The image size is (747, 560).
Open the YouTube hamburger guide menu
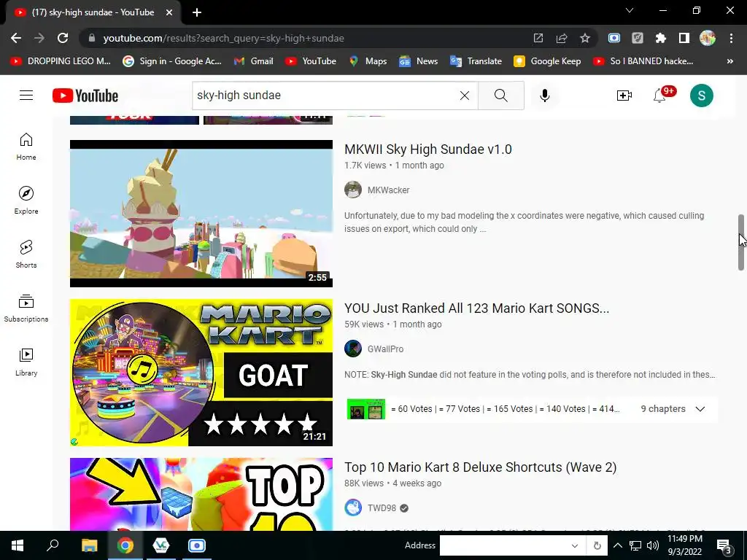(x=26, y=96)
